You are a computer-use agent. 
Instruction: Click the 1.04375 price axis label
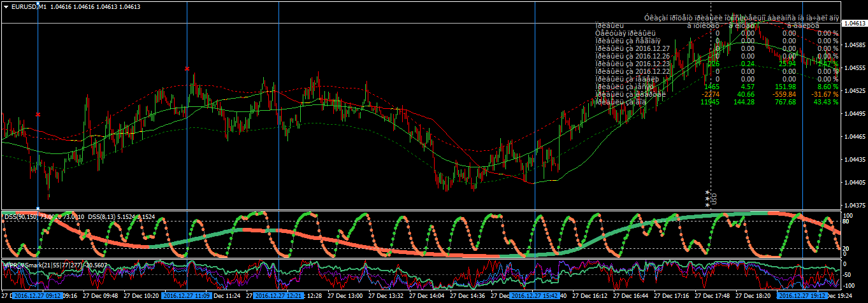854,205
